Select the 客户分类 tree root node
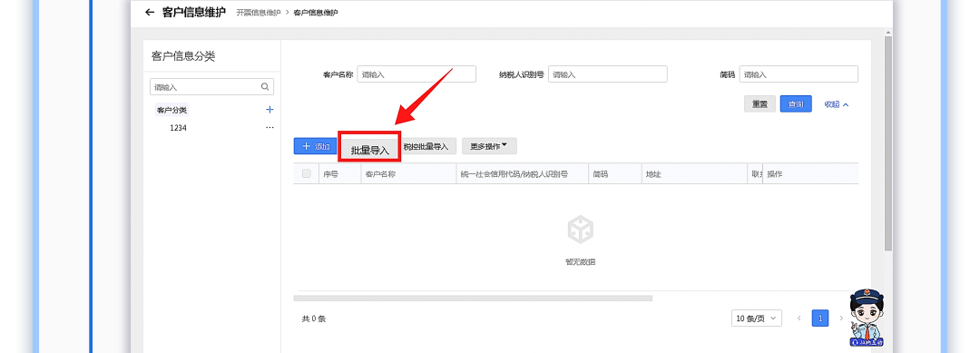This screenshot has height=353, width=980. tap(171, 110)
